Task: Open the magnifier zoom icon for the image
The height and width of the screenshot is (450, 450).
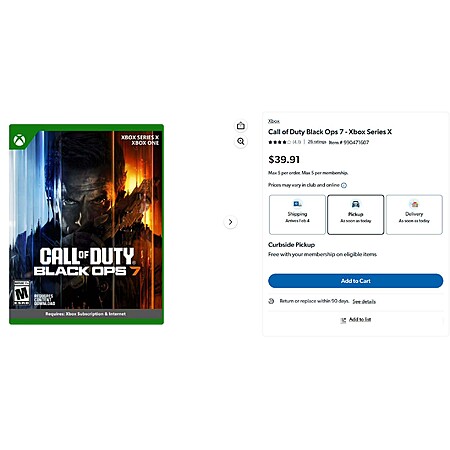Action: click(x=241, y=141)
